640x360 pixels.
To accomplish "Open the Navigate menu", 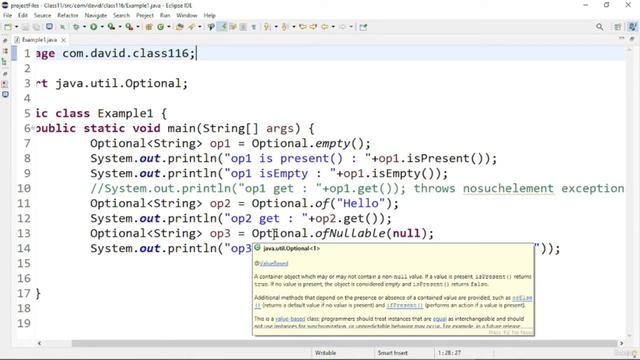I will tap(96, 16).
